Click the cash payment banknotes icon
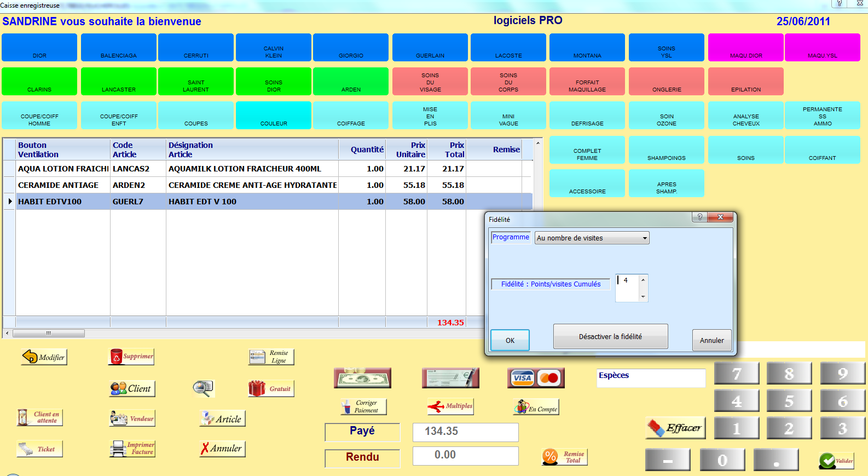 (x=362, y=378)
